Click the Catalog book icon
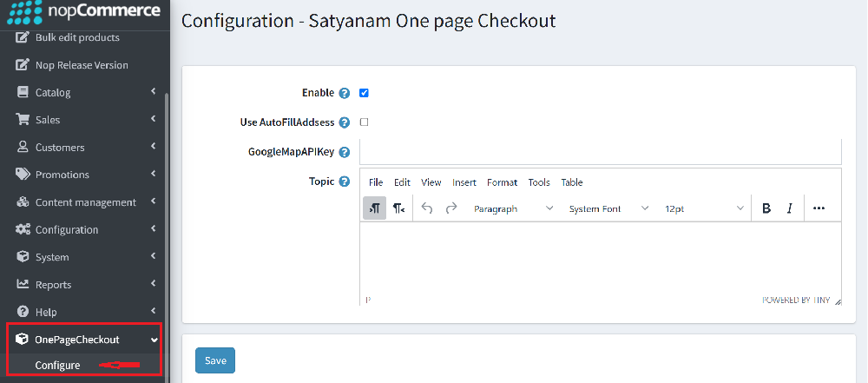The height and width of the screenshot is (383, 868). pyautogui.click(x=23, y=92)
